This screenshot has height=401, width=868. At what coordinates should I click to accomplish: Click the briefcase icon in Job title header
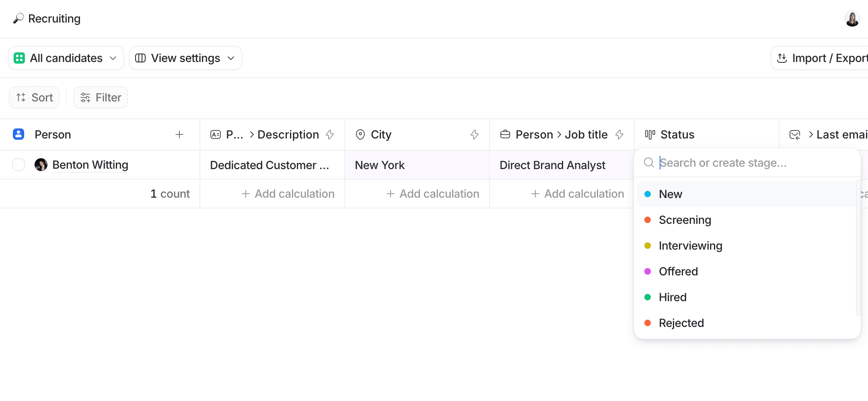pos(505,134)
